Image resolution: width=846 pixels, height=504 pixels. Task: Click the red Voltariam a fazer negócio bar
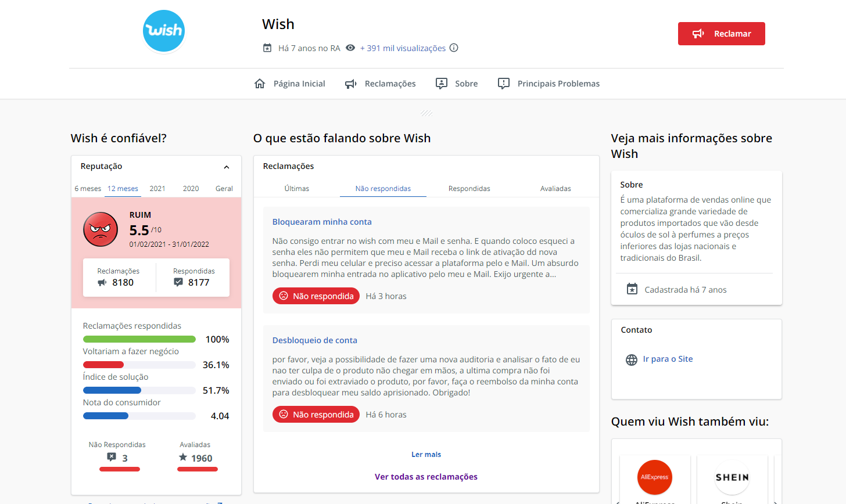click(x=103, y=365)
